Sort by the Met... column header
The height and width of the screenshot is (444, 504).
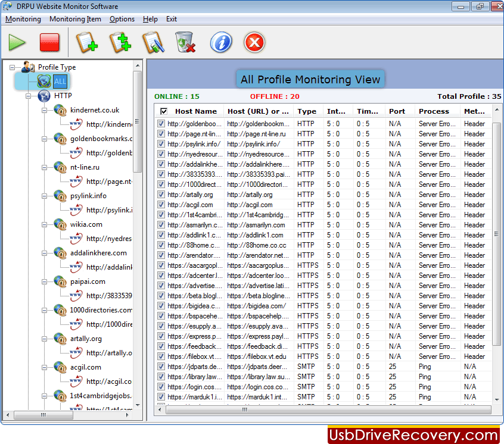click(474, 111)
